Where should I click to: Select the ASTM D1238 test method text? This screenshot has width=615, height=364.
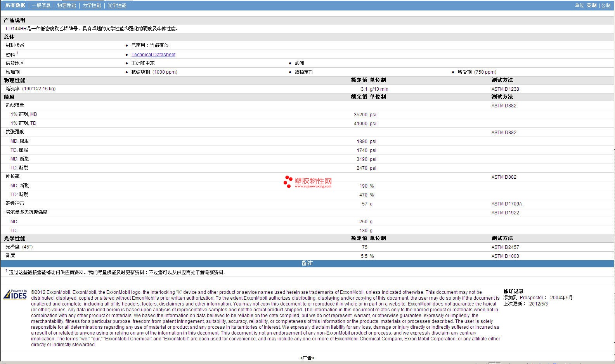coord(505,89)
